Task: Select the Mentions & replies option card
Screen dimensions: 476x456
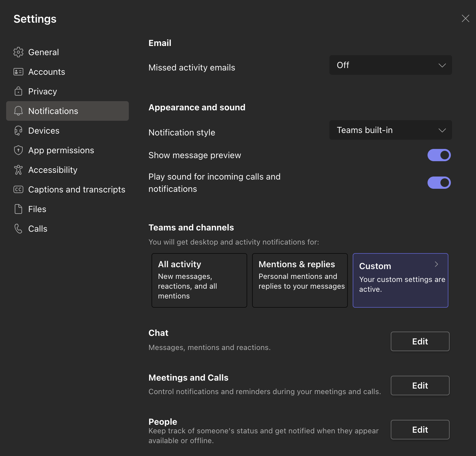Action: (300, 280)
